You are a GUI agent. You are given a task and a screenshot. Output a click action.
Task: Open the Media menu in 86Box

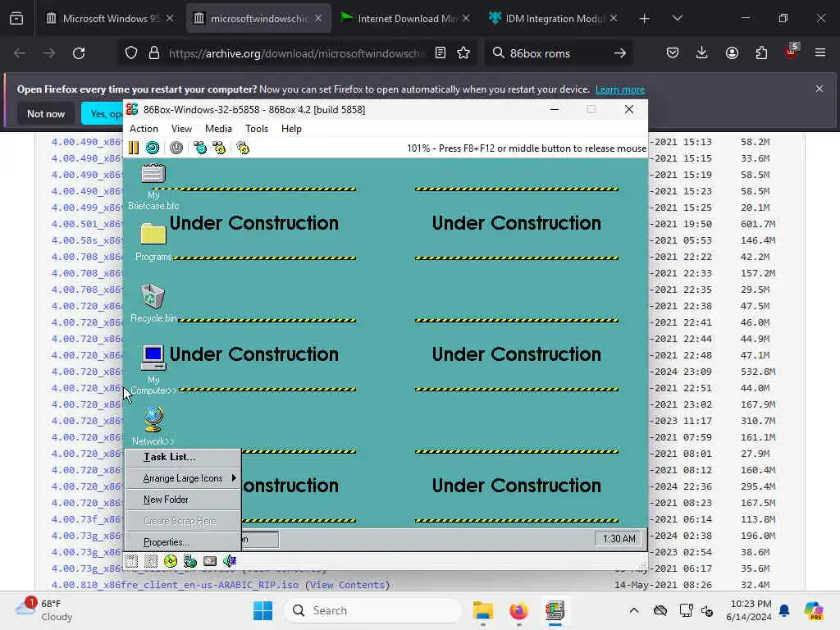(218, 129)
